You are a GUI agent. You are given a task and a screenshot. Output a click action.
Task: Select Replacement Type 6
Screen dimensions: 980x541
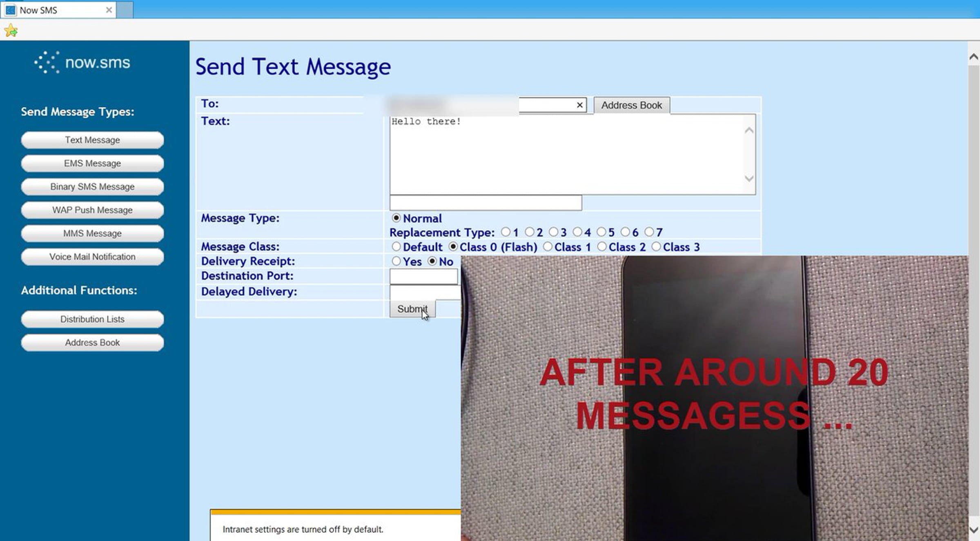(x=625, y=232)
